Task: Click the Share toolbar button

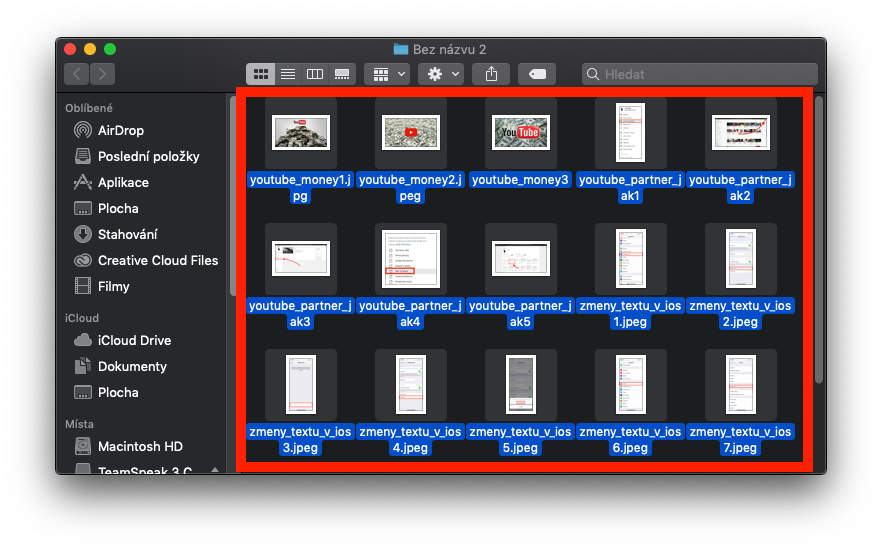Action: [x=491, y=74]
